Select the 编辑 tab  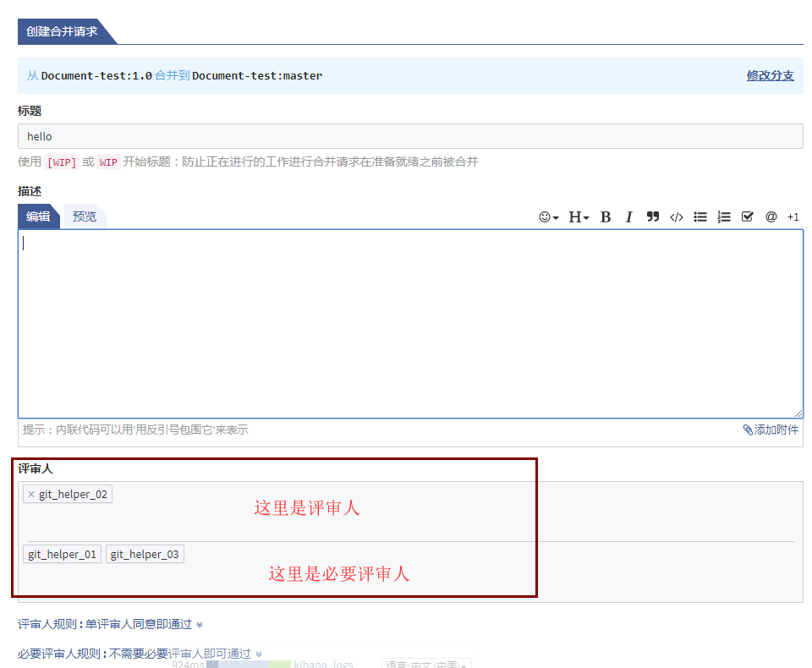click(38, 216)
